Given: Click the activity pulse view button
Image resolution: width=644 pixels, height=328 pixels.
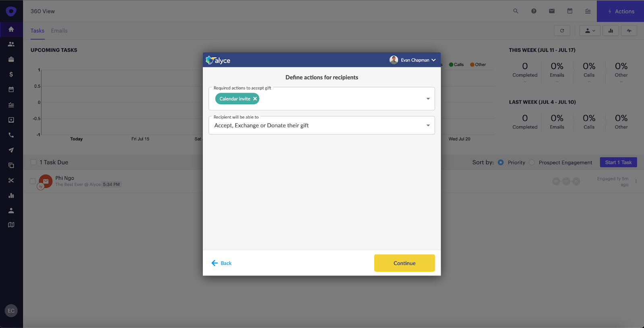Looking at the screenshot, I should pos(629,31).
